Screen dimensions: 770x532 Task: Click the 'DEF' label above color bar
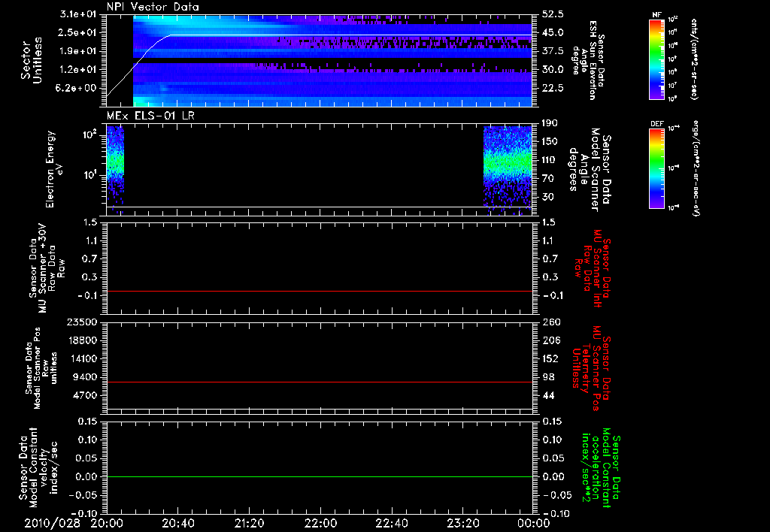[x=657, y=124]
